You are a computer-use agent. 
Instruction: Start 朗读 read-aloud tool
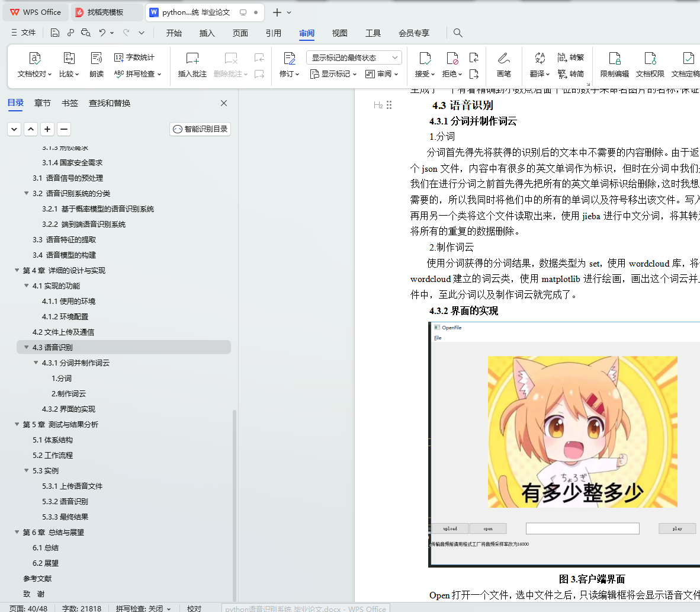point(97,65)
